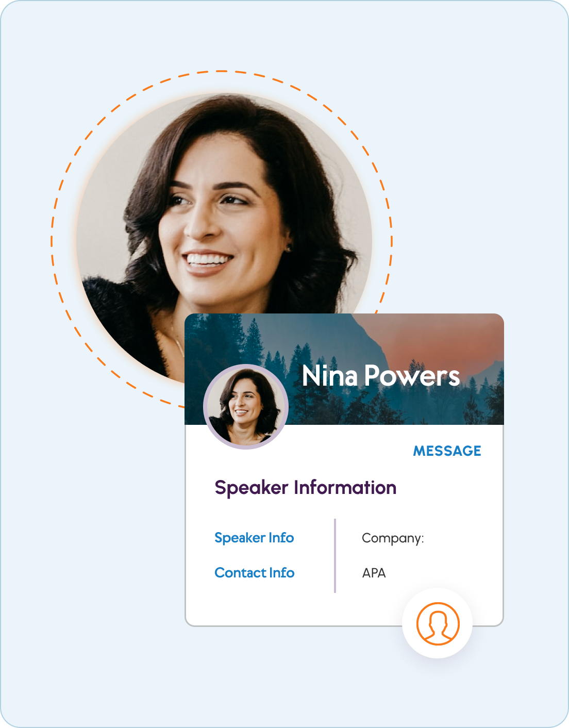This screenshot has height=728, width=569.
Task: Click the Company: field label
Action: 393,538
